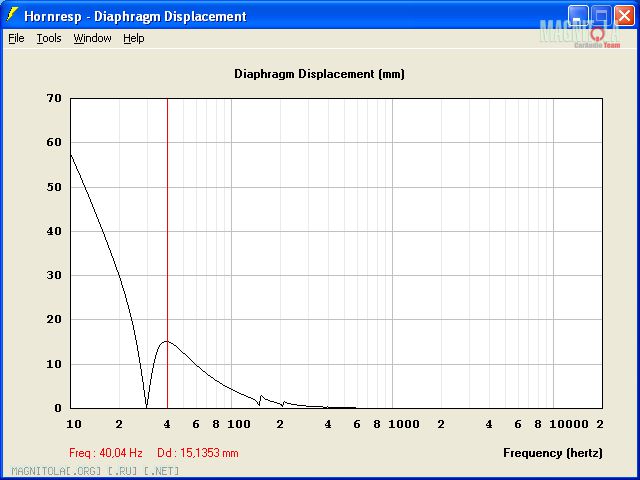The image size is (640, 480).
Task: Click the curve null near 30 Hz
Action: coord(147,406)
